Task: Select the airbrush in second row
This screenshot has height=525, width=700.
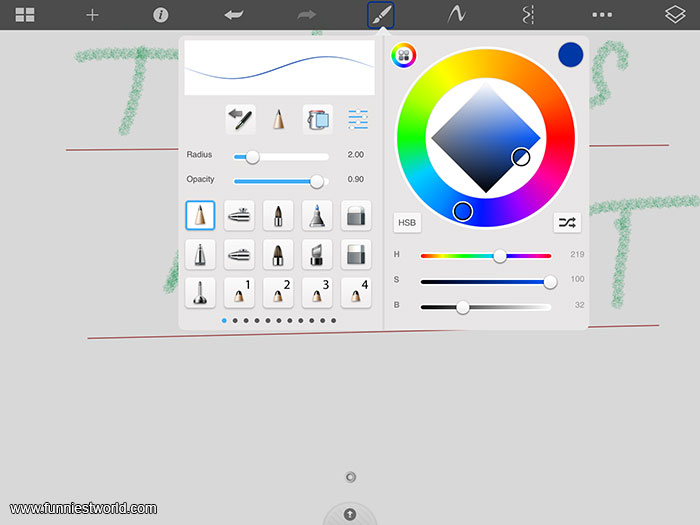Action: [x=239, y=254]
